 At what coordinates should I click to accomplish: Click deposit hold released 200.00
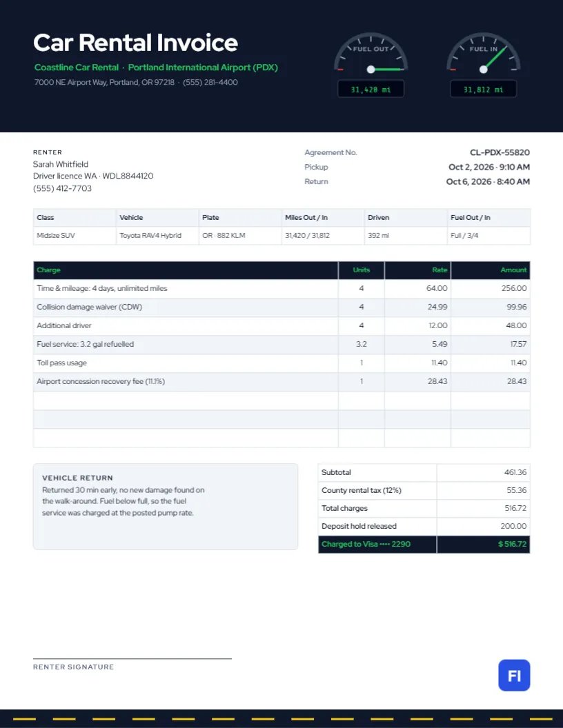click(x=513, y=526)
